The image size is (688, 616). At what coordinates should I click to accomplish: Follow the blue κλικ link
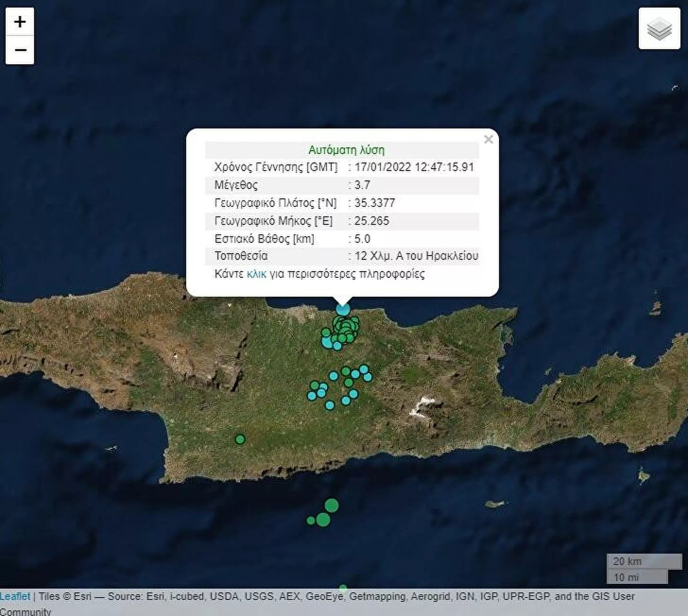[x=257, y=274]
